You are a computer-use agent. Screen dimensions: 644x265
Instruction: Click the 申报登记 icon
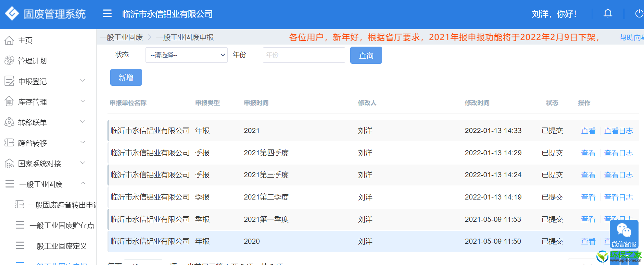[9, 81]
